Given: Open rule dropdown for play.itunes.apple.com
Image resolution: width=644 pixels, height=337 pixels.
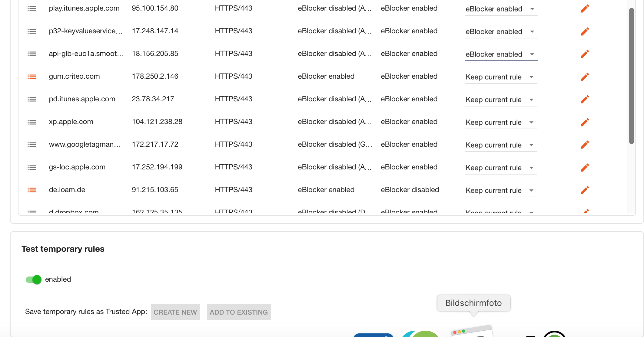Looking at the screenshot, I should coord(501,9).
